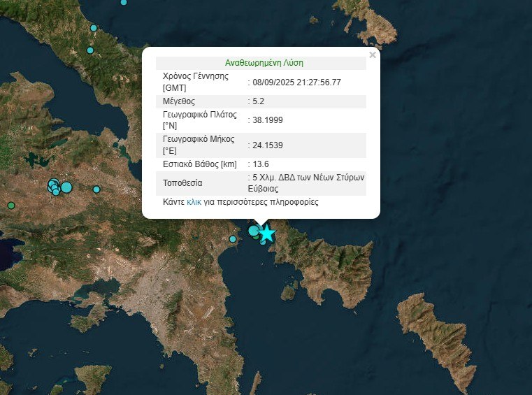
Task: Click the location text mentioning Νέων Στύρων Εύβοιας
Action: click(x=305, y=183)
